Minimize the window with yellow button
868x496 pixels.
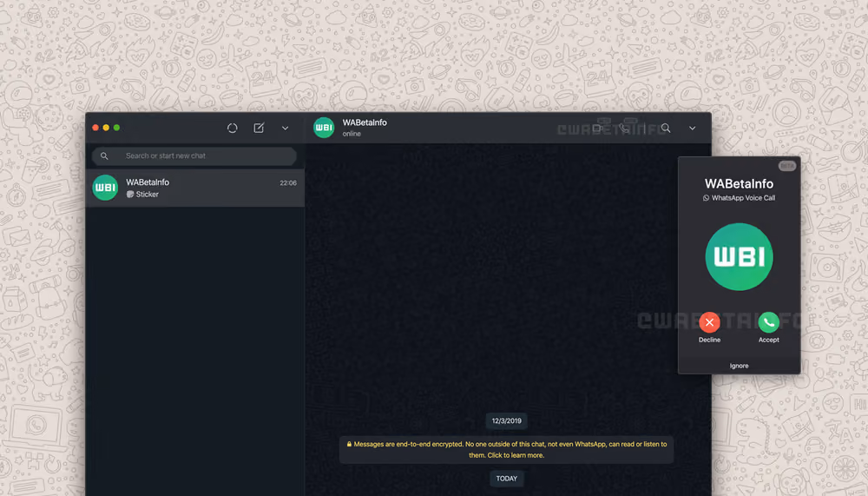[x=106, y=128]
